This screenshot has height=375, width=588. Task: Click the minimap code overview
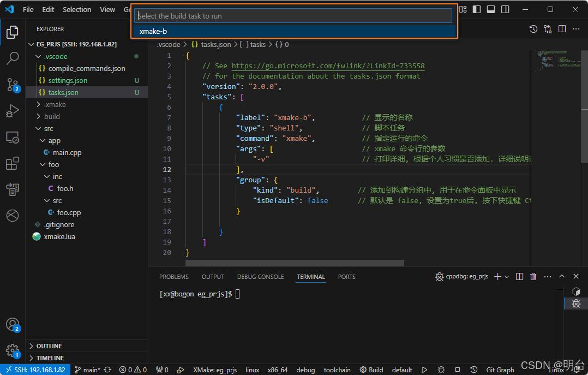(557, 60)
